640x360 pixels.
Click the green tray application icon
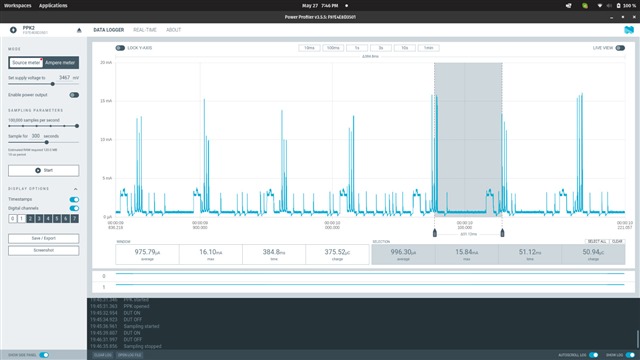coord(585,6)
